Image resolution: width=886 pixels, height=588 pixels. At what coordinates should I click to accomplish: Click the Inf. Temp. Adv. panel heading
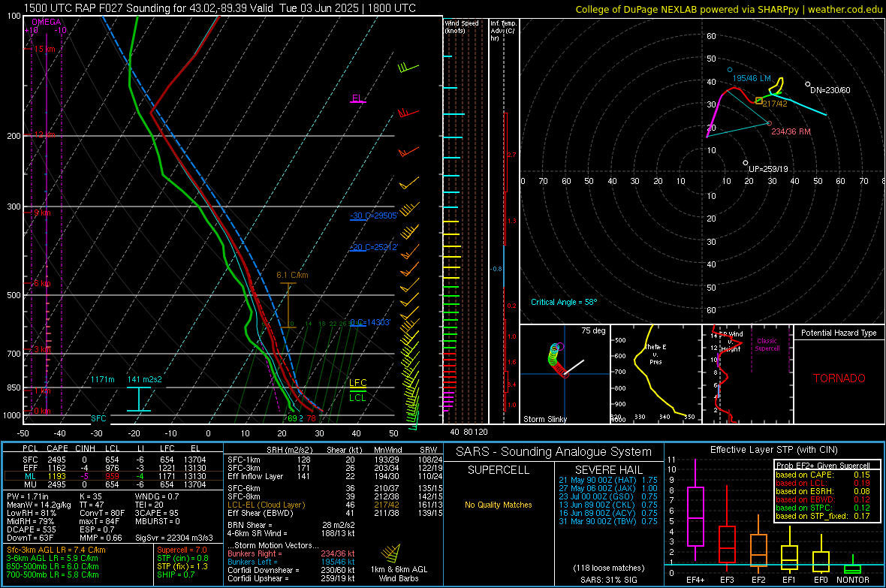pyautogui.click(x=503, y=31)
